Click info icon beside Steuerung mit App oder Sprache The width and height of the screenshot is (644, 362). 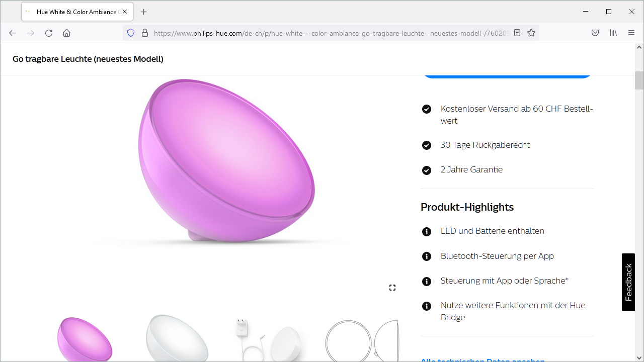(x=427, y=282)
